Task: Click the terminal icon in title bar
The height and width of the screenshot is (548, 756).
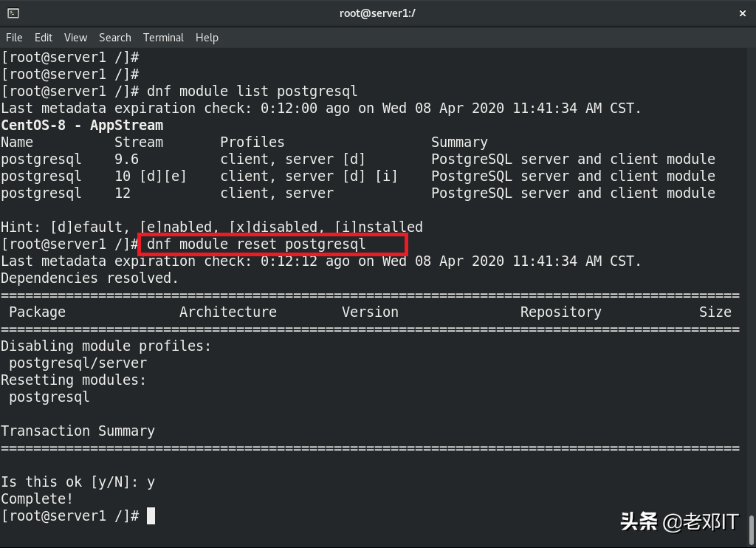Action: [x=13, y=13]
